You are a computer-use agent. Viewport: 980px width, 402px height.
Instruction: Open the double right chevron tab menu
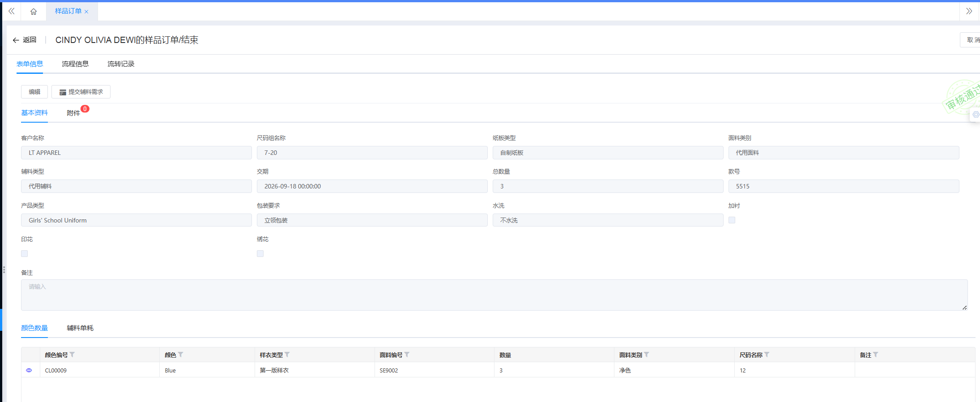coord(969,11)
